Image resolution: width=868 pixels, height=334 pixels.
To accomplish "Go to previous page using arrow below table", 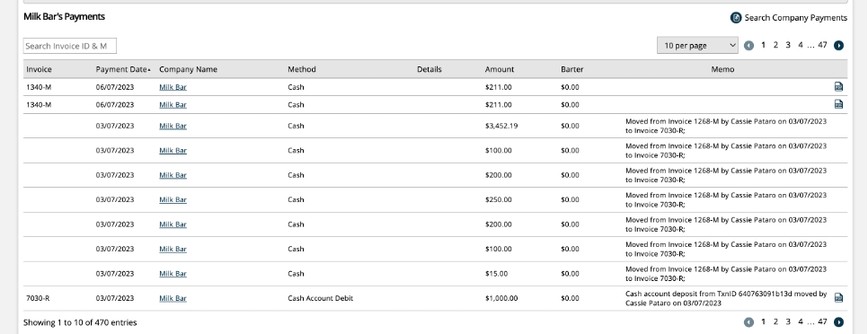I will click(749, 321).
